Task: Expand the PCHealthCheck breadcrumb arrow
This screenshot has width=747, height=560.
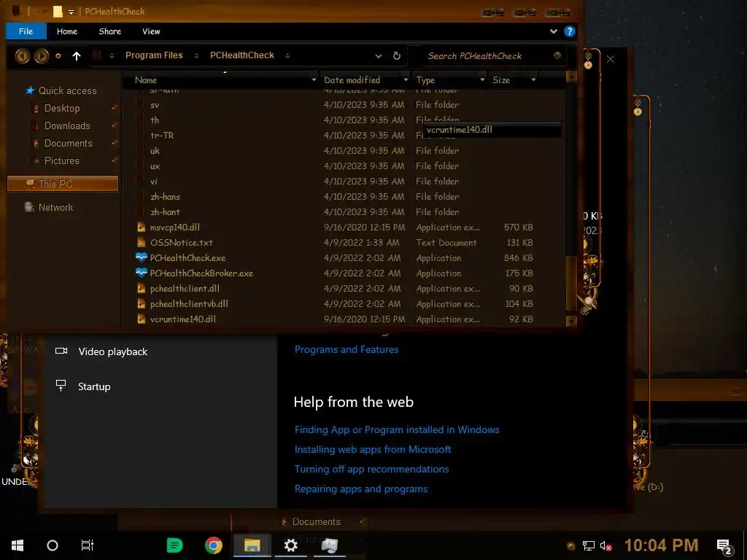Action: (287, 55)
